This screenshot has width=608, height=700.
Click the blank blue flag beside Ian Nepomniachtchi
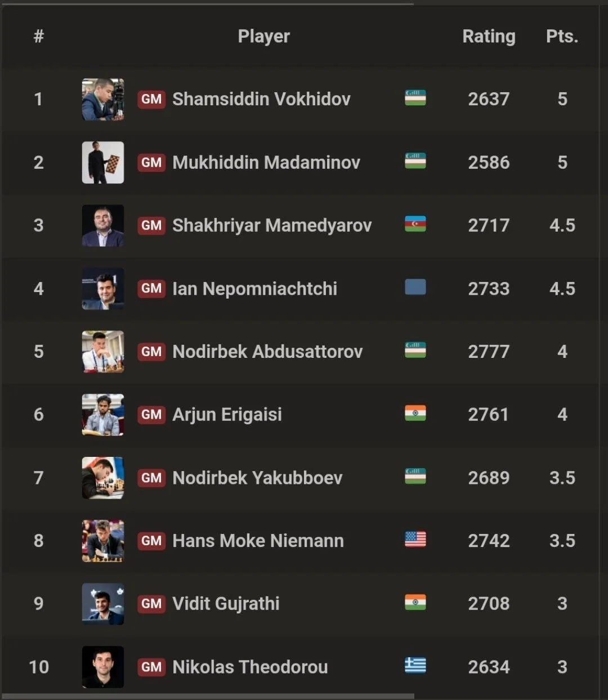click(415, 287)
